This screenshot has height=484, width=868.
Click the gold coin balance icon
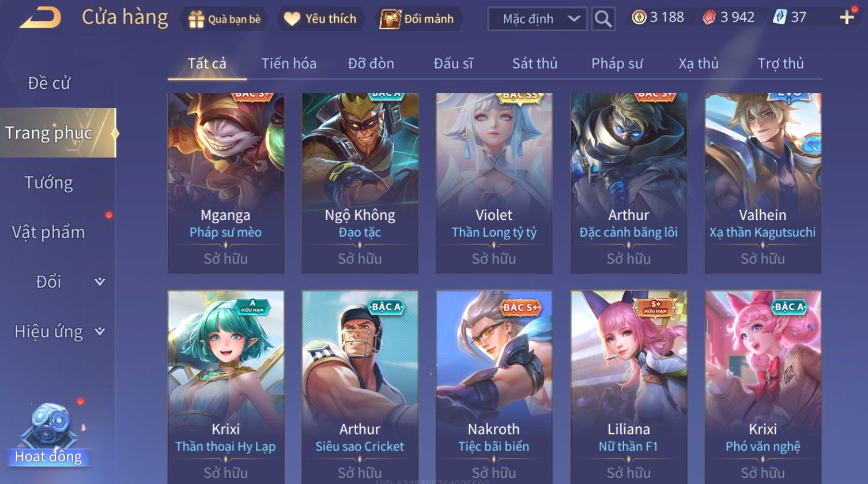click(639, 18)
